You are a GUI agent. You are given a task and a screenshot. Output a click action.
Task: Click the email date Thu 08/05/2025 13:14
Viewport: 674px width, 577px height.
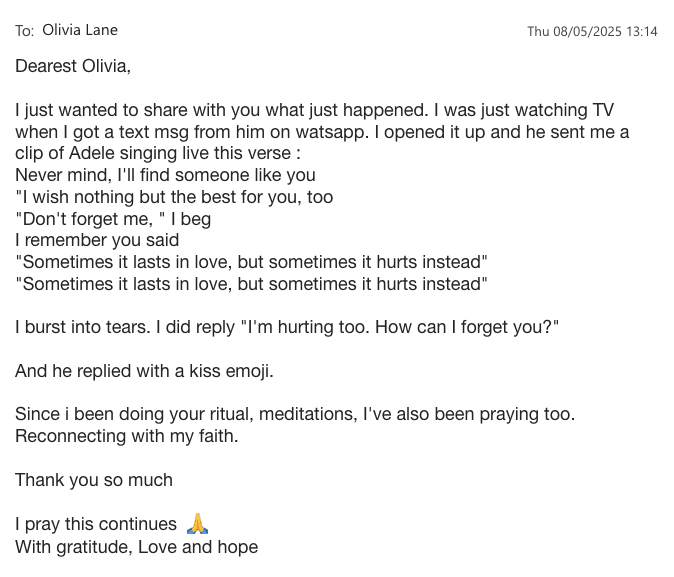click(592, 32)
